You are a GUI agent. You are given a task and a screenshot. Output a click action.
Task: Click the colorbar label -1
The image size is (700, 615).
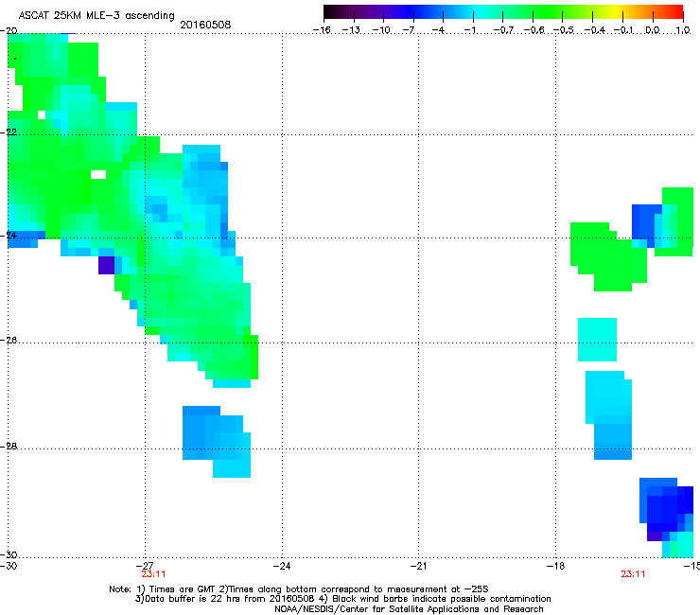point(469,30)
